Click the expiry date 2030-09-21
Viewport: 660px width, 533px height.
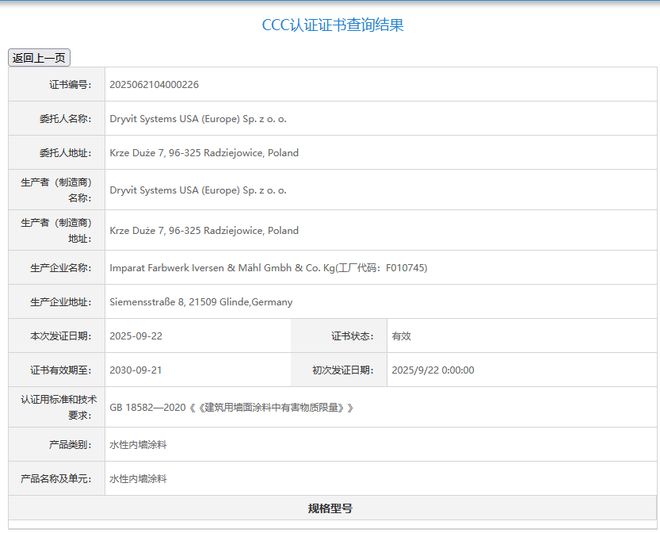[135, 370]
